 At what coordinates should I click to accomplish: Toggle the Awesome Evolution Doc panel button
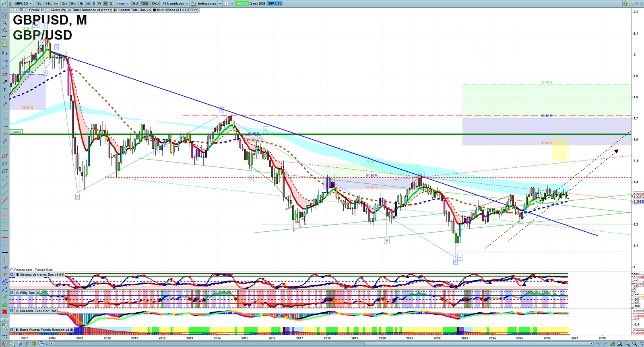tap(12, 311)
